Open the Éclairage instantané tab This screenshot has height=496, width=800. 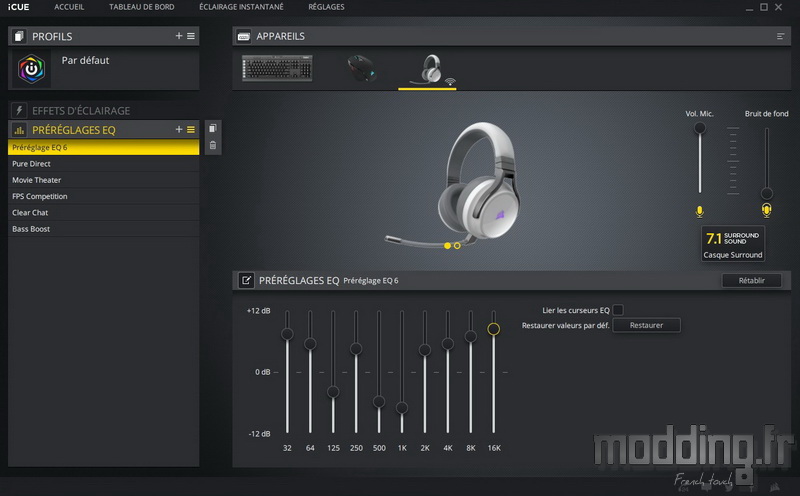241,7
